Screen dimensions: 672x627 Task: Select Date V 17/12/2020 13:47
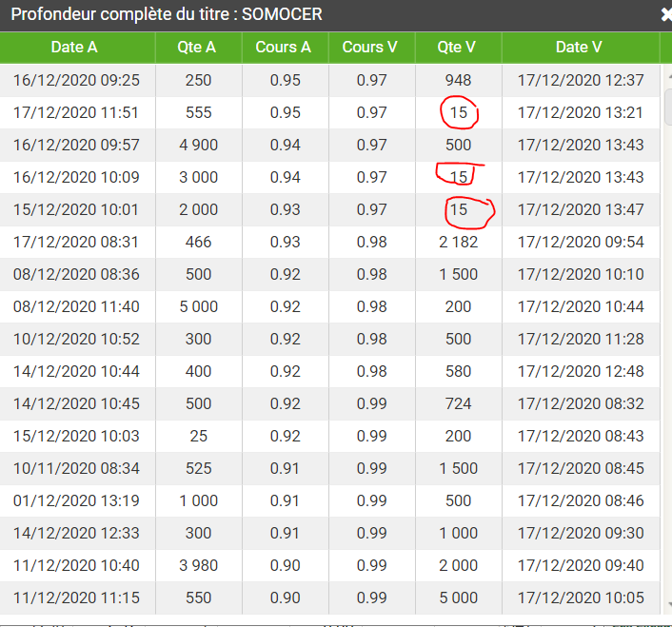[581, 209]
